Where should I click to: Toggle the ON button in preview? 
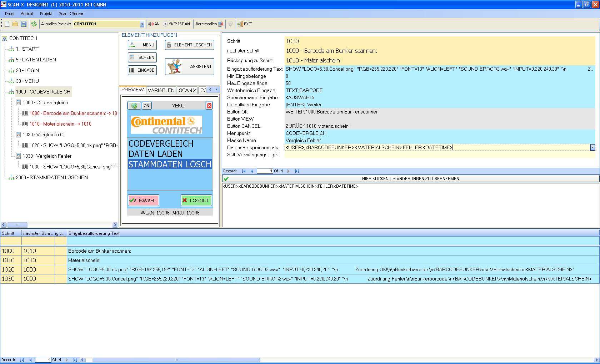[x=146, y=106]
